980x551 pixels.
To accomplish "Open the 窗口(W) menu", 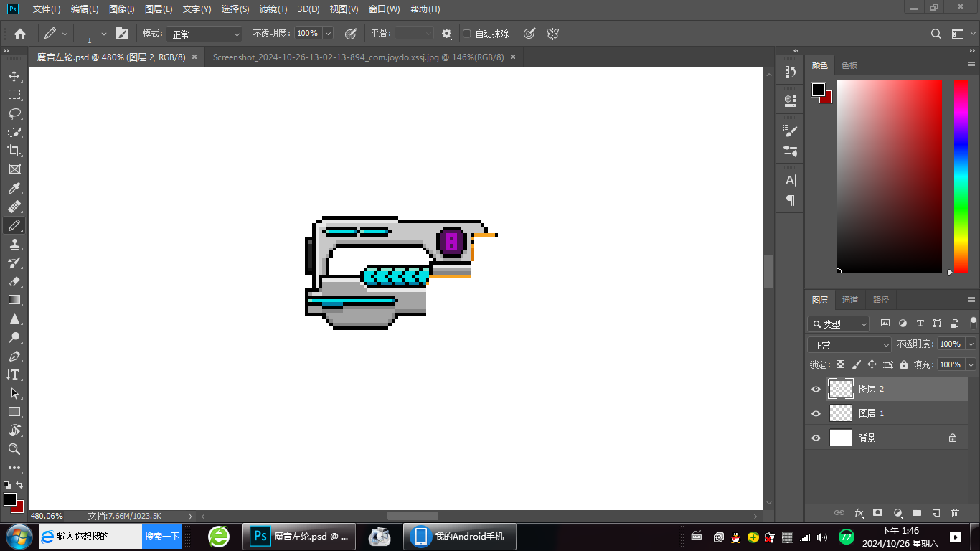I will (384, 9).
